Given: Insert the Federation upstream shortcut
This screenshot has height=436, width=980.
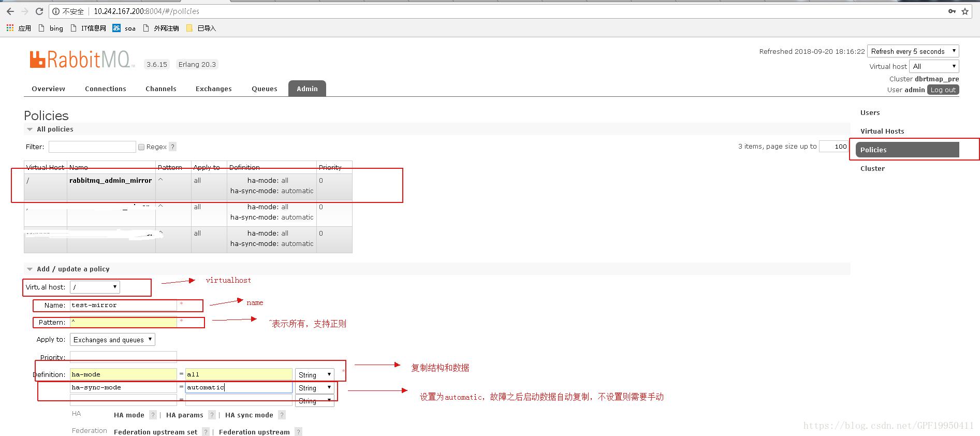Looking at the screenshot, I should coord(254,432).
